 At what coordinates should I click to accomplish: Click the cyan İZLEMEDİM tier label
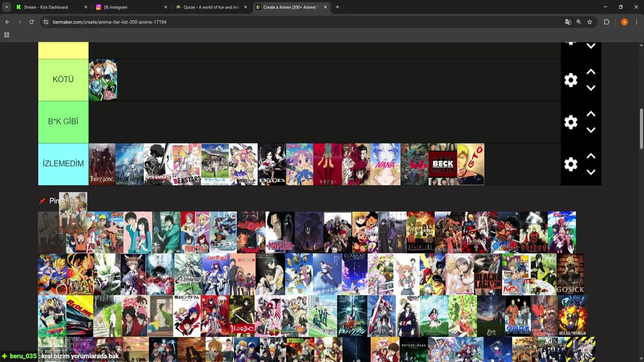coord(63,164)
